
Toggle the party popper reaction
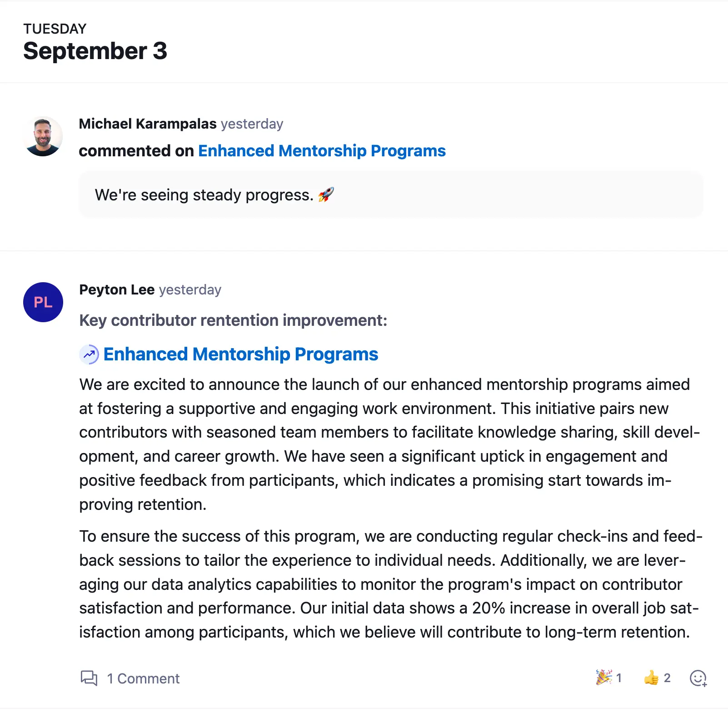coord(608,678)
